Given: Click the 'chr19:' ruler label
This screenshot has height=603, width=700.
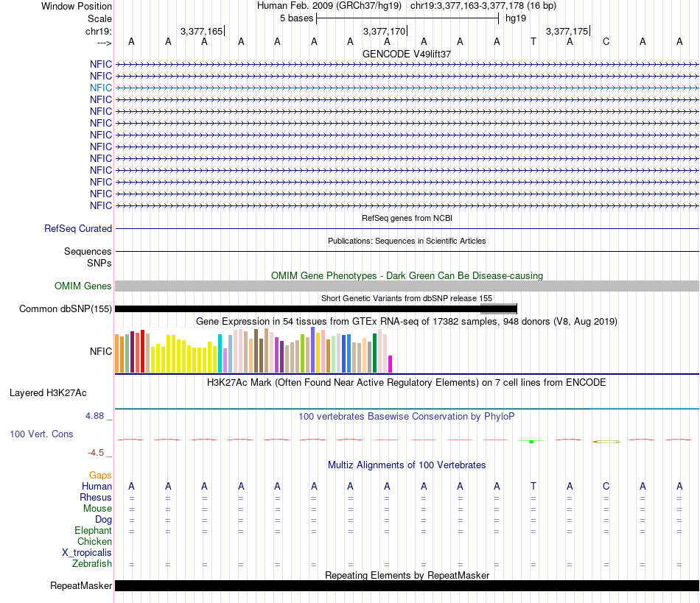Looking at the screenshot, I should pyautogui.click(x=99, y=31).
